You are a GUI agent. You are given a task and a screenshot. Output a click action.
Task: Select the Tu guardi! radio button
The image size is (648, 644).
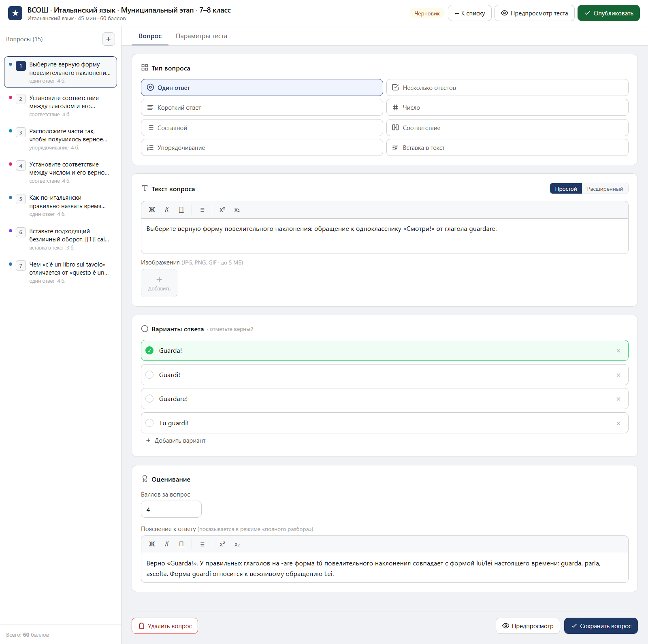(x=149, y=423)
